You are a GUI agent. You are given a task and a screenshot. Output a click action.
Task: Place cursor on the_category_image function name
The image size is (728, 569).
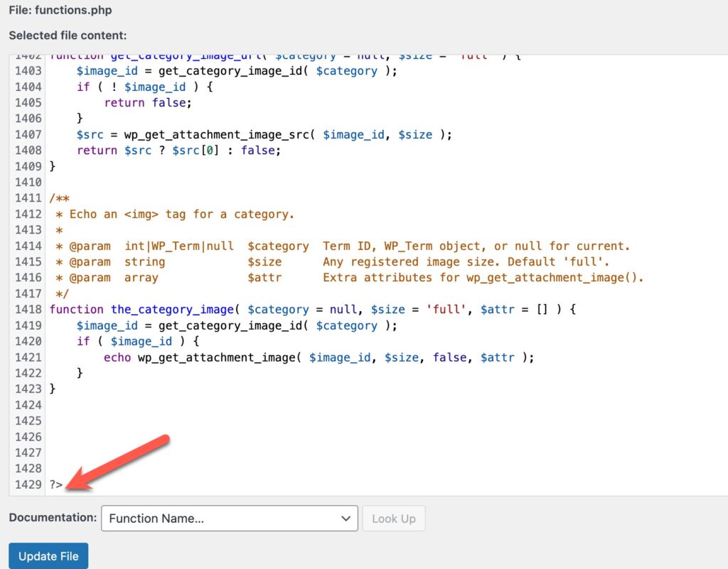click(x=172, y=309)
